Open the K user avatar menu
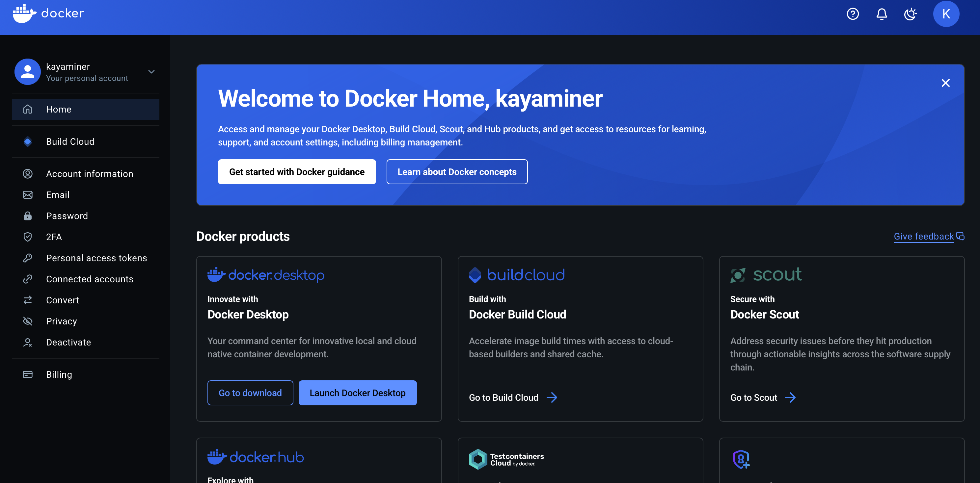 click(946, 14)
